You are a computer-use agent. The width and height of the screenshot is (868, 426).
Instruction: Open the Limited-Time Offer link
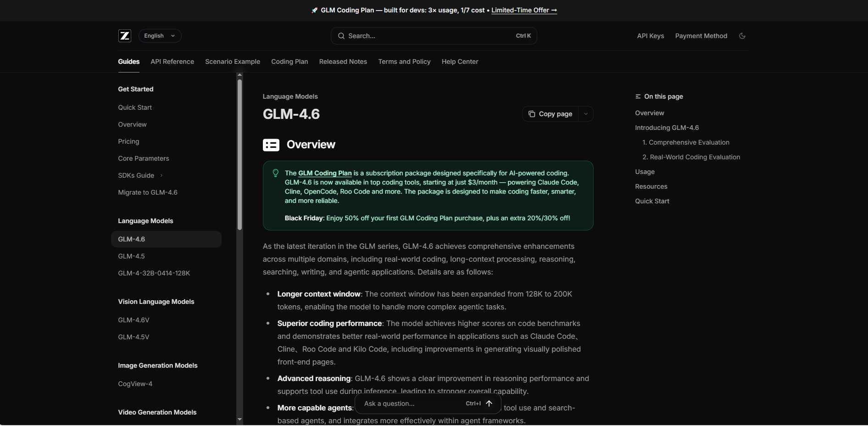[524, 10]
